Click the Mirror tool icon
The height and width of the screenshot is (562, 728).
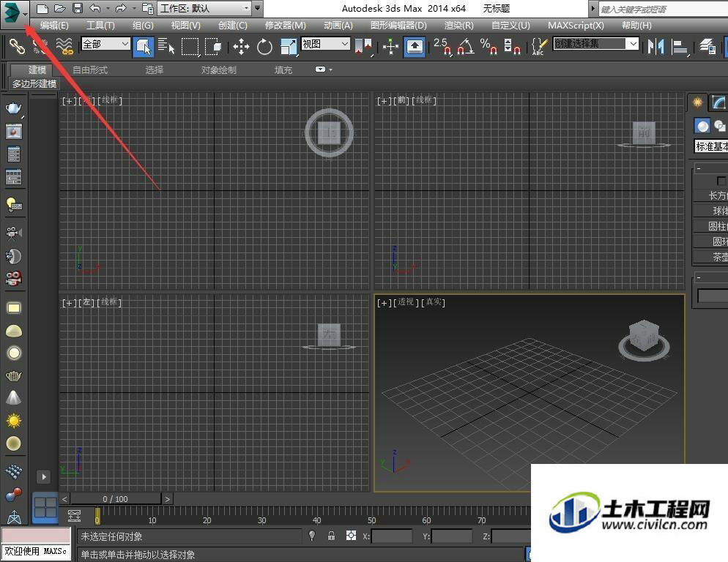[656, 46]
